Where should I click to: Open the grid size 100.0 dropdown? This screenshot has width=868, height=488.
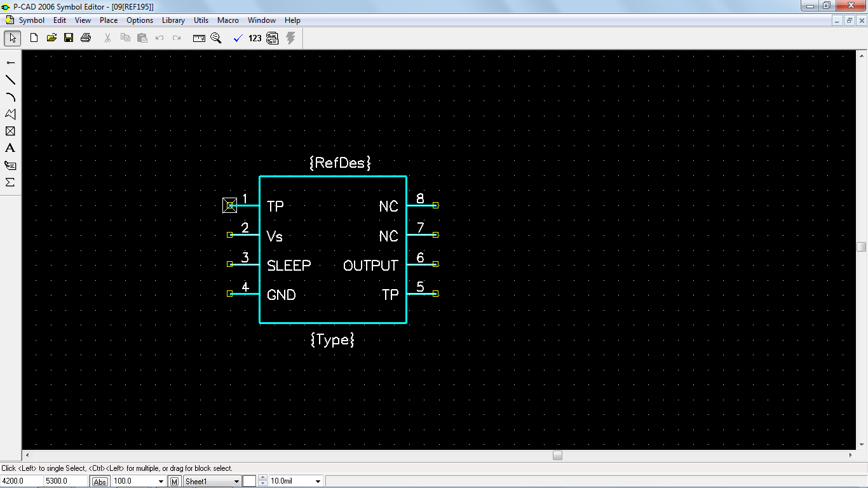[161, 482]
